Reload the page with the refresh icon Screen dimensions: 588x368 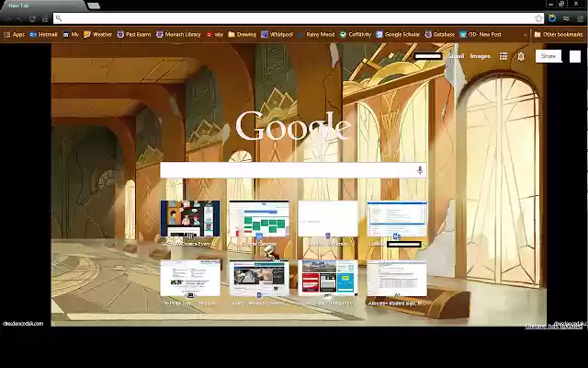click(x=32, y=18)
